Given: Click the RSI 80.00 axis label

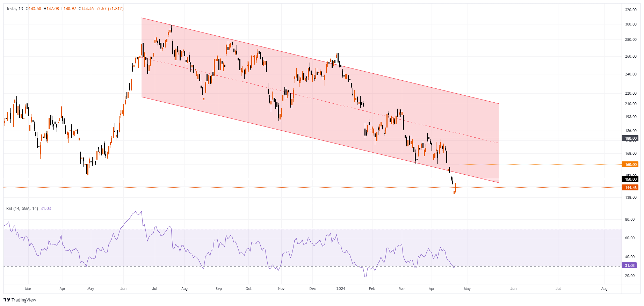Looking at the screenshot, I should click(630, 219).
